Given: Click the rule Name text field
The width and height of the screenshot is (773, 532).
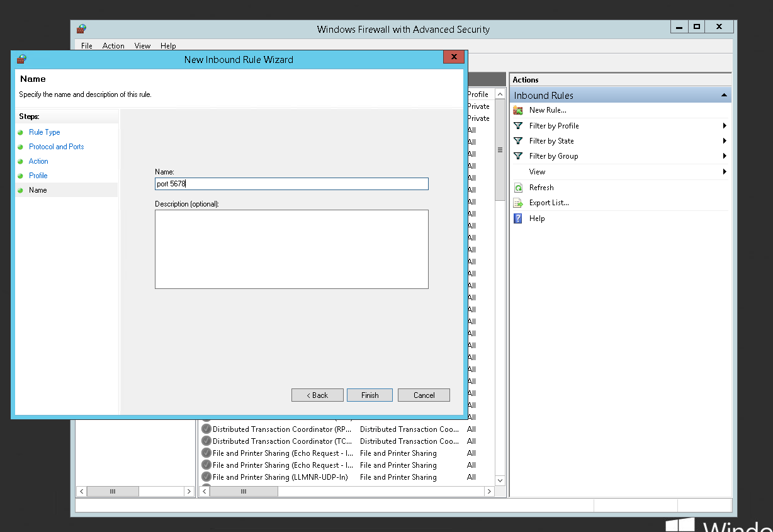Looking at the screenshot, I should point(291,184).
